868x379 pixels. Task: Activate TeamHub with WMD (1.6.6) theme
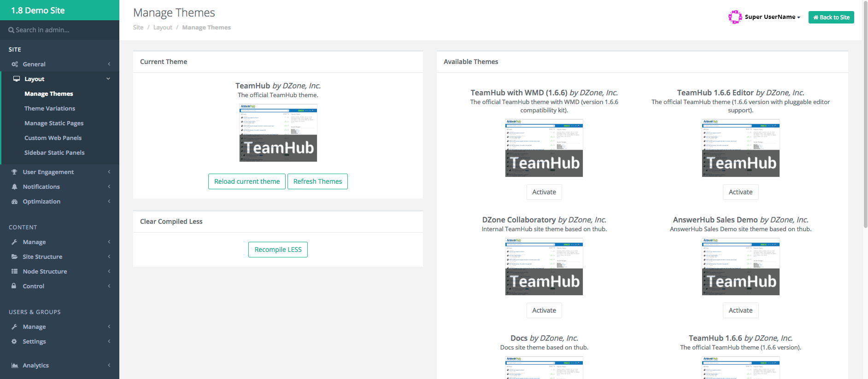tap(544, 192)
